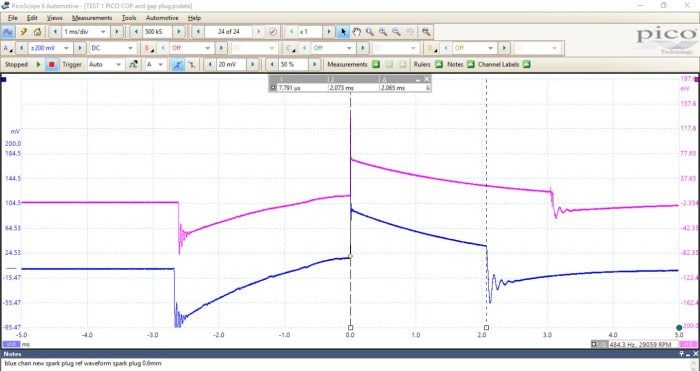
Task: Open the buffer navigator compass icon
Action: coord(273,32)
